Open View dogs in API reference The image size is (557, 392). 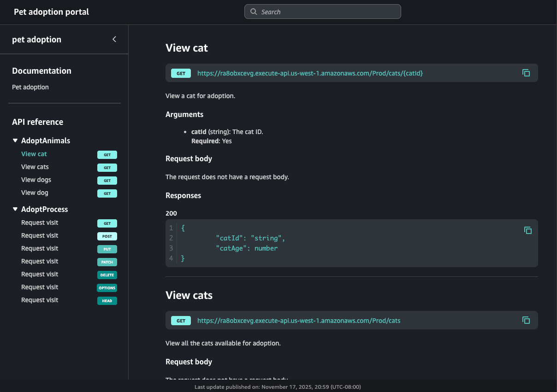click(36, 180)
